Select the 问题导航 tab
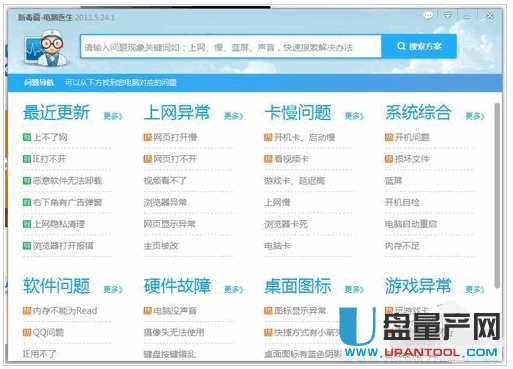This screenshot has height=369, width=513. (x=39, y=83)
